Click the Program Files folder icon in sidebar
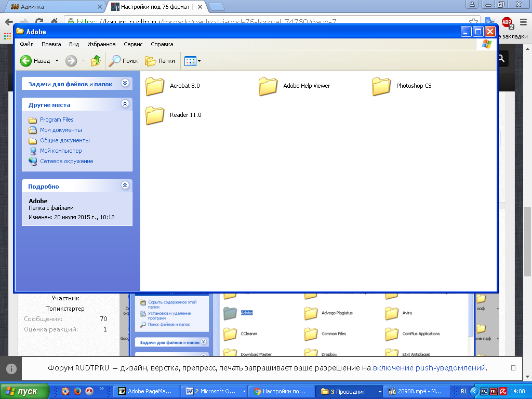The image size is (532, 399). click(33, 120)
